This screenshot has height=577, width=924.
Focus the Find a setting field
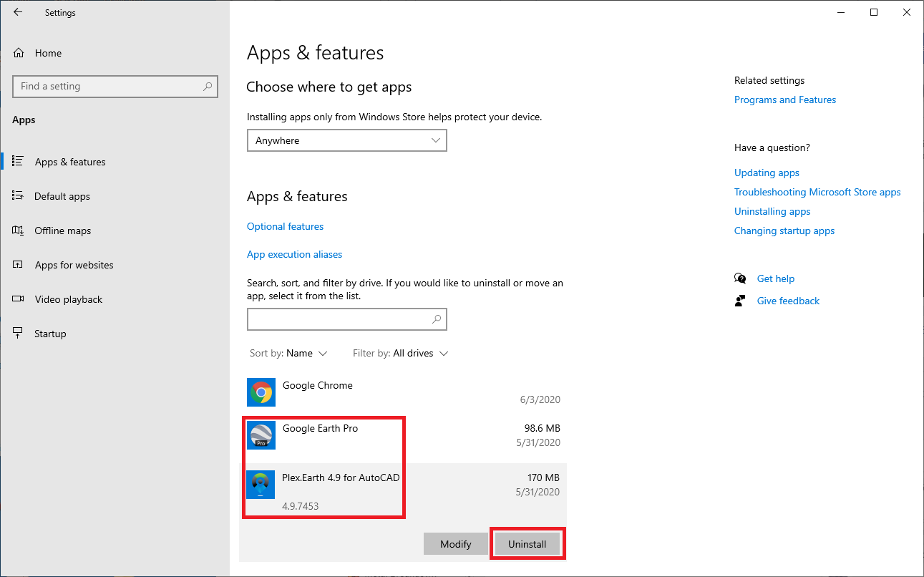coord(107,86)
